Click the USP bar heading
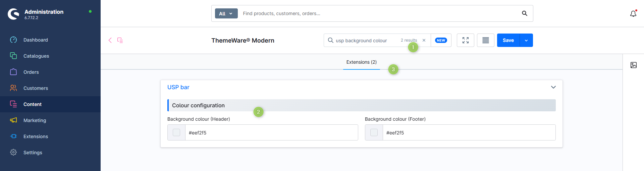644x171 pixels. coord(178,87)
